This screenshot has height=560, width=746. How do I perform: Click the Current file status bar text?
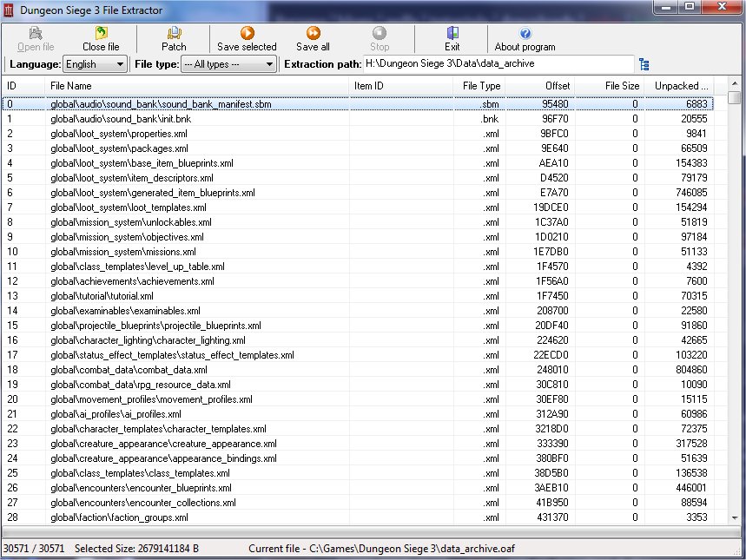[381, 549]
